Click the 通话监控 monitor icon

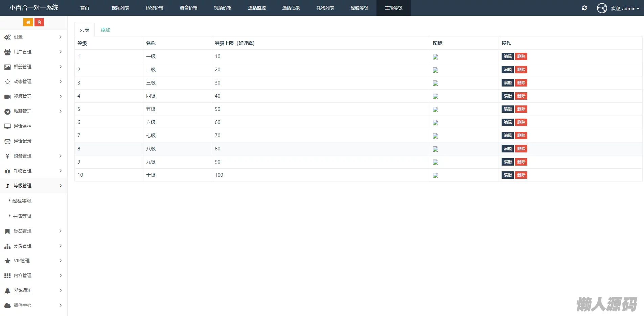click(x=7, y=126)
